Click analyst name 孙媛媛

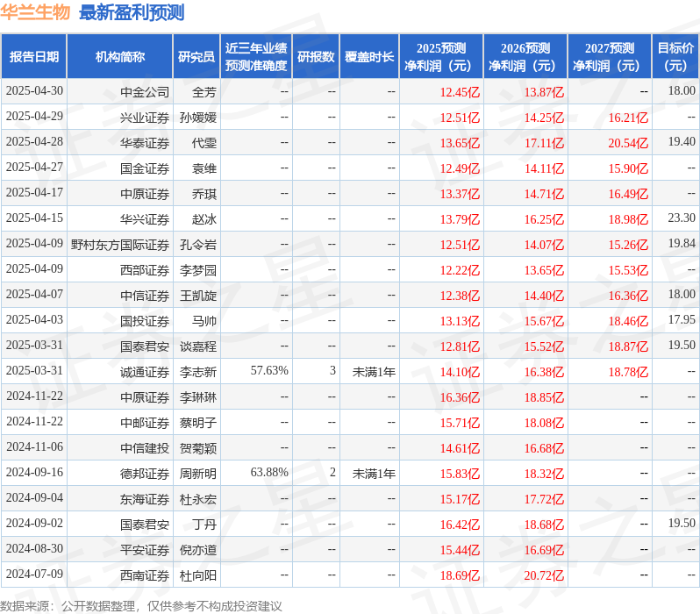197,118
